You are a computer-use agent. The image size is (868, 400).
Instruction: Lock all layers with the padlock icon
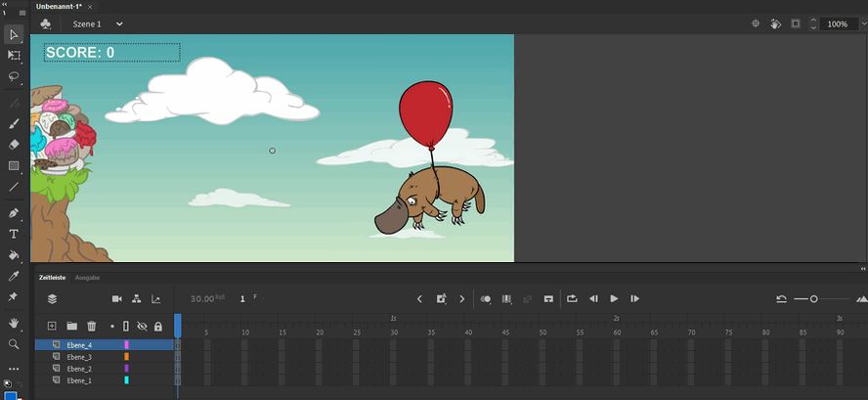point(157,326)
